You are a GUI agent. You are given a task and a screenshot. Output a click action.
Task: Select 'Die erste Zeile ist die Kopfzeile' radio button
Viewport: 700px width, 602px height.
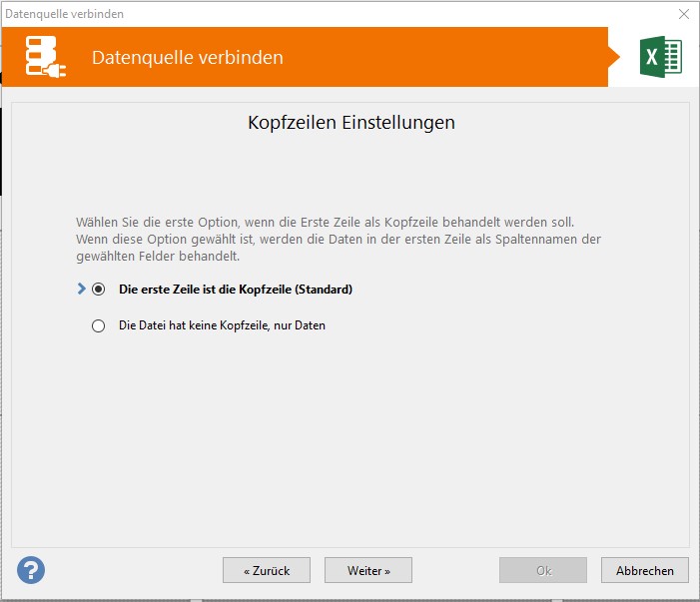click(98, 290)
